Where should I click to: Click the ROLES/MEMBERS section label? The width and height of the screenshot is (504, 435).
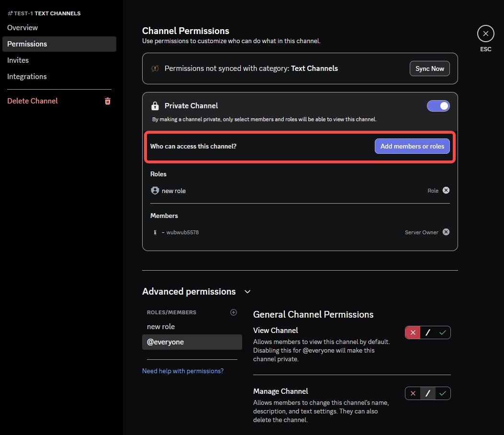tap(171, 312)
